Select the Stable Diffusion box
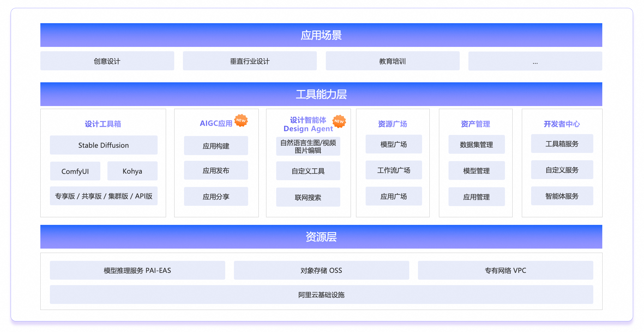This screenshot has height=332, width=644. (x=104, y=145)
